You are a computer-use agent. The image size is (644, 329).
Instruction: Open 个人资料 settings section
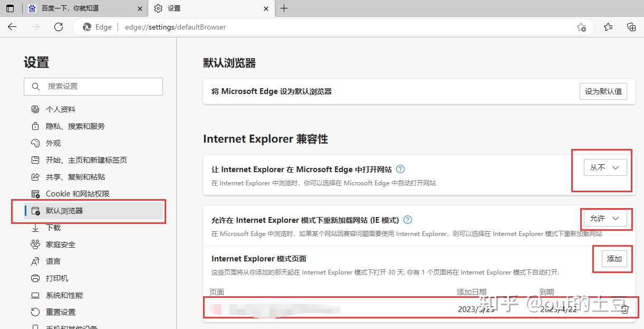click(61, 109)
